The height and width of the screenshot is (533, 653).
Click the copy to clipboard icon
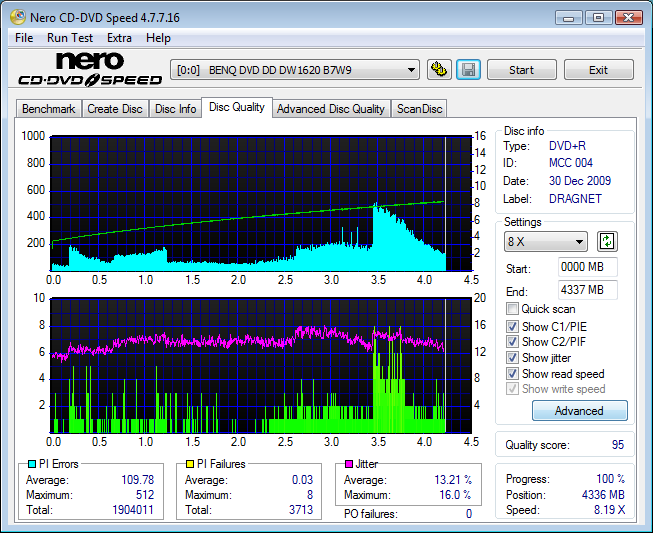pyautogui.click(x=439, y=70)
